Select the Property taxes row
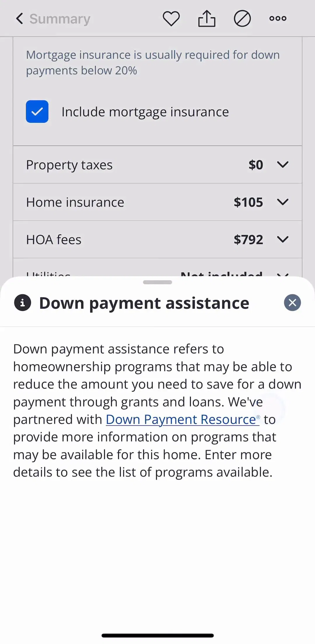This screenshot has width=315, height=644. point(157,165)
